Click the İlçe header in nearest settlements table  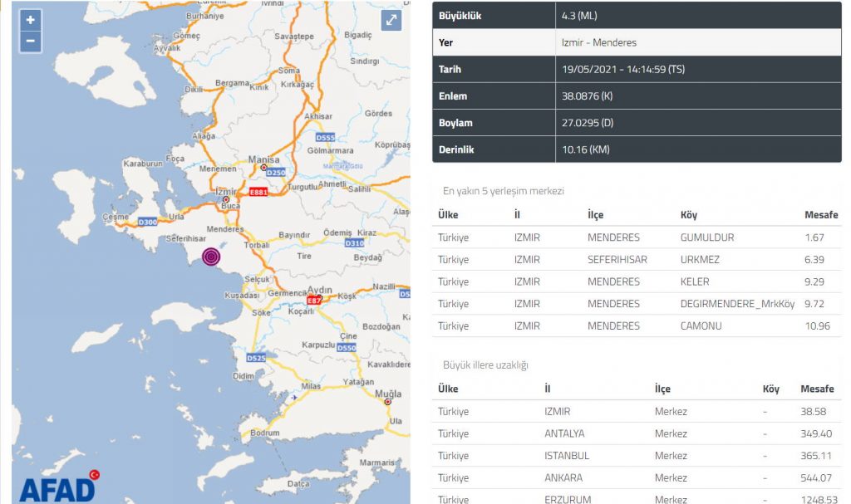[596, 215]
